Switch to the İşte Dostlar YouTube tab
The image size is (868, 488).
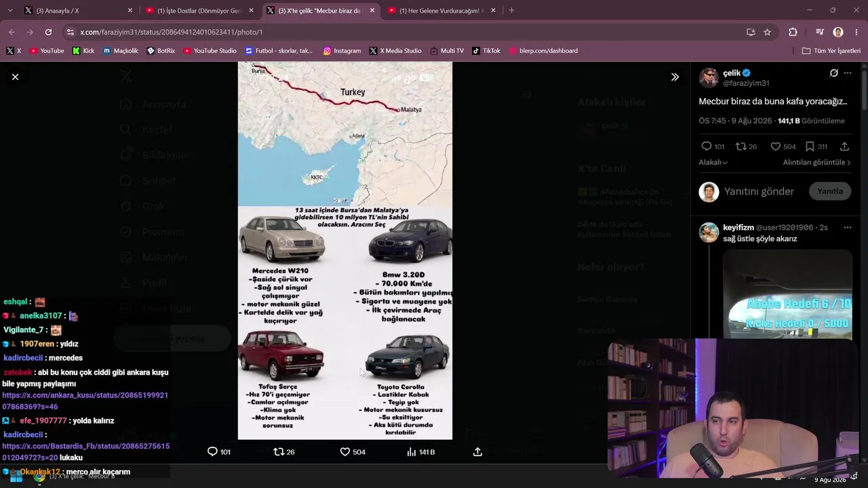(199, 11)
